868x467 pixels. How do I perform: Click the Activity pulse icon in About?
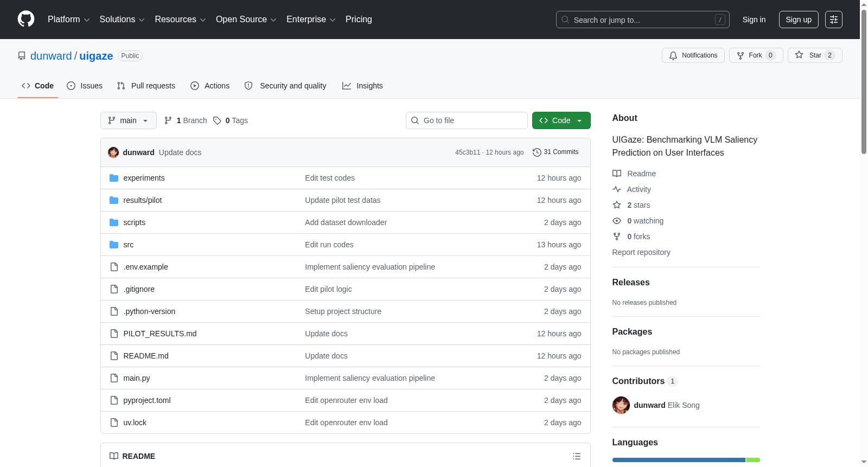617,189
